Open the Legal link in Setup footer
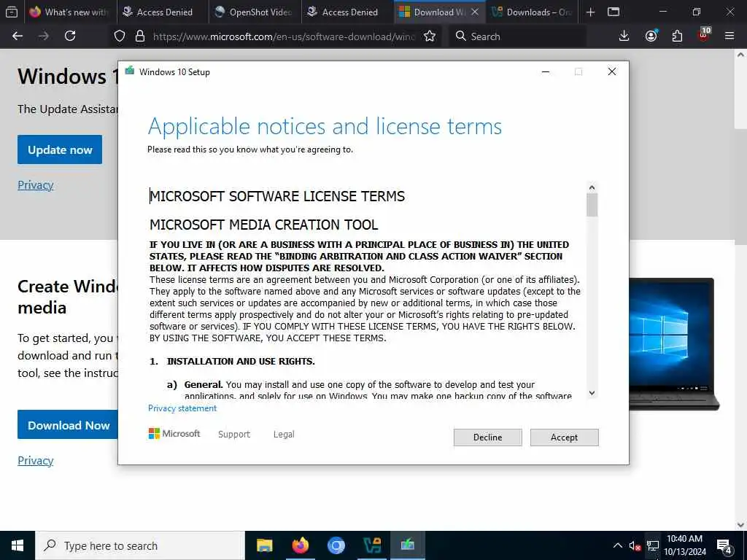Viewport: 747px width, 560px height. (284, 435)
